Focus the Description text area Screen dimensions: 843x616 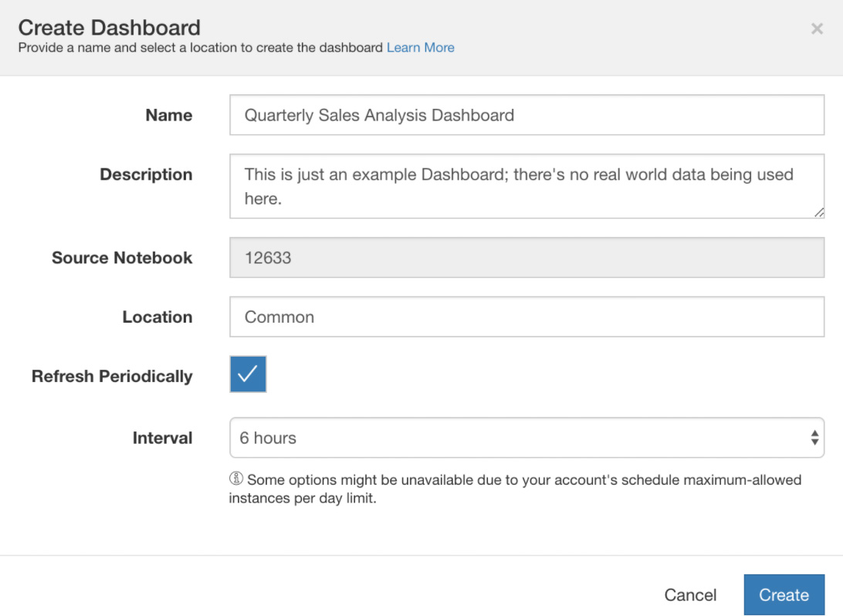[527, 185]
